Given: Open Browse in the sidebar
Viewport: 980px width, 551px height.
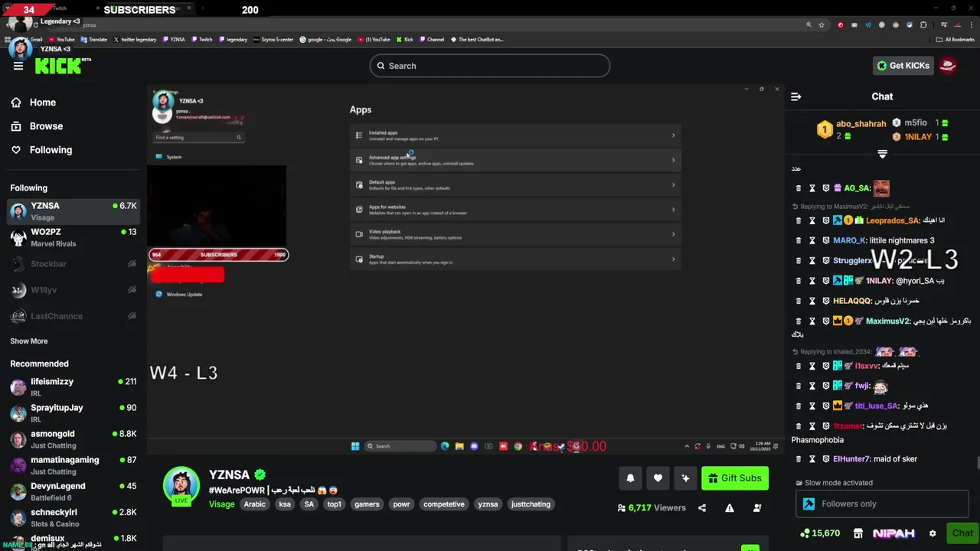Looking at the screenshot, I should (46, 126).
